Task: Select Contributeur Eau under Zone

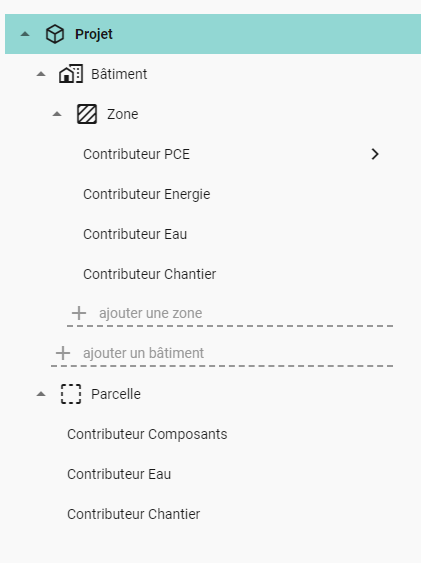Action: (135, 234)
